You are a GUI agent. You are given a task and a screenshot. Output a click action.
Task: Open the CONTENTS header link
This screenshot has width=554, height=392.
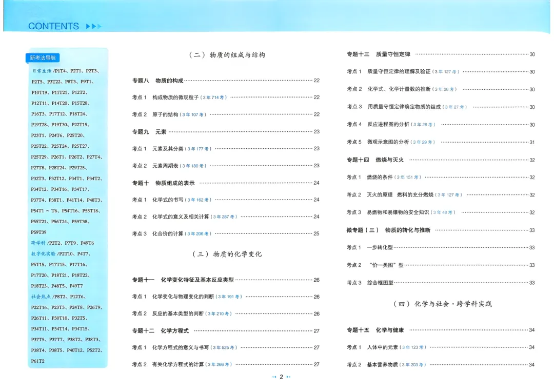coord(54,26)
